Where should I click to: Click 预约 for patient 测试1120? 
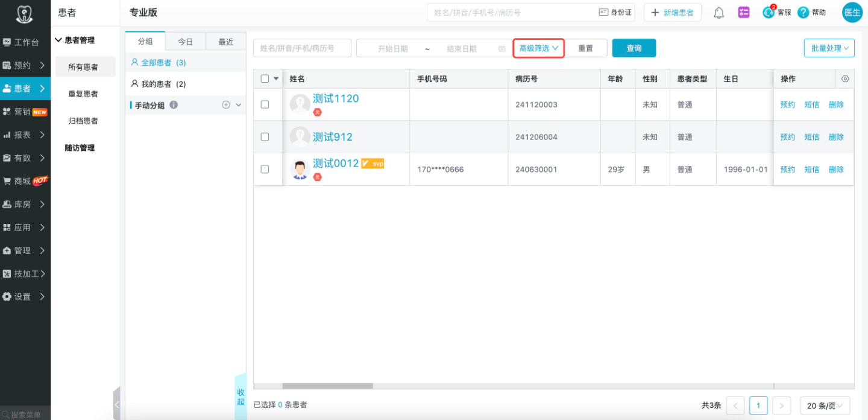click(x=788, y=104)
